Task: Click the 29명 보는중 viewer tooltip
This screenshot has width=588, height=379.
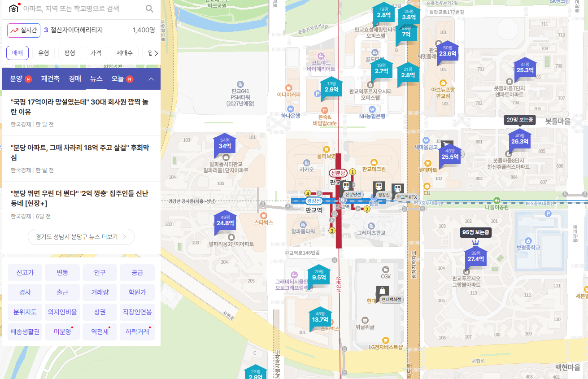Action: coord(520,120)
